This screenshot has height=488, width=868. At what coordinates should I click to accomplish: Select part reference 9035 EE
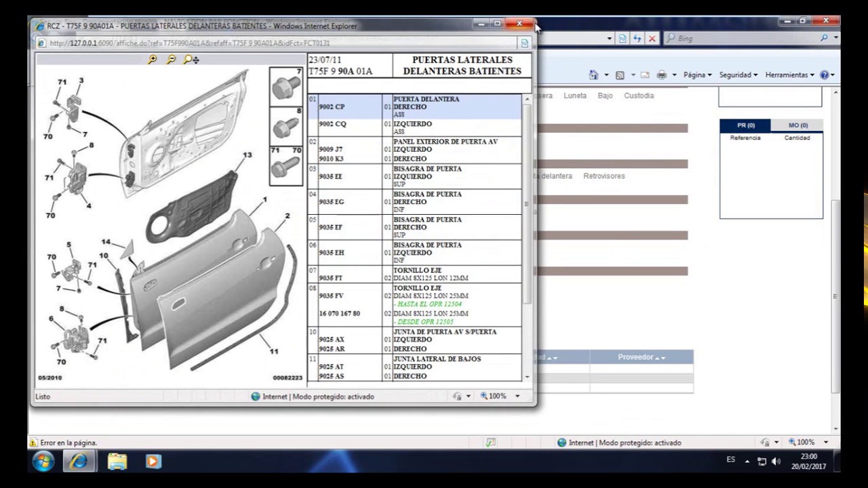pyautogui.click(x=330, y=176)
